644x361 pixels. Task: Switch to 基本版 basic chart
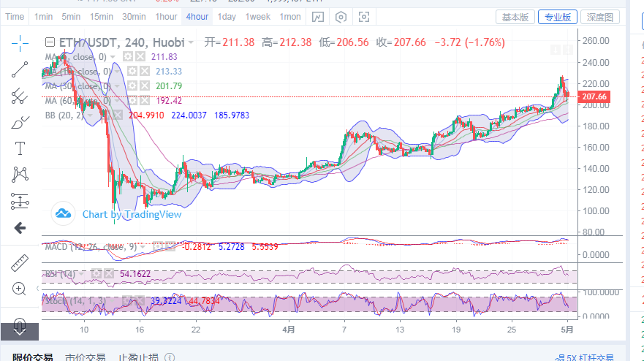tap(515, 18)
